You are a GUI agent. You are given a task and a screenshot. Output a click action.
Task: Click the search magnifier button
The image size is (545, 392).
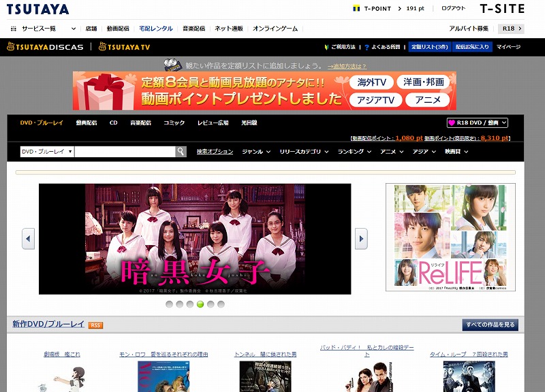tap(181, 152)
